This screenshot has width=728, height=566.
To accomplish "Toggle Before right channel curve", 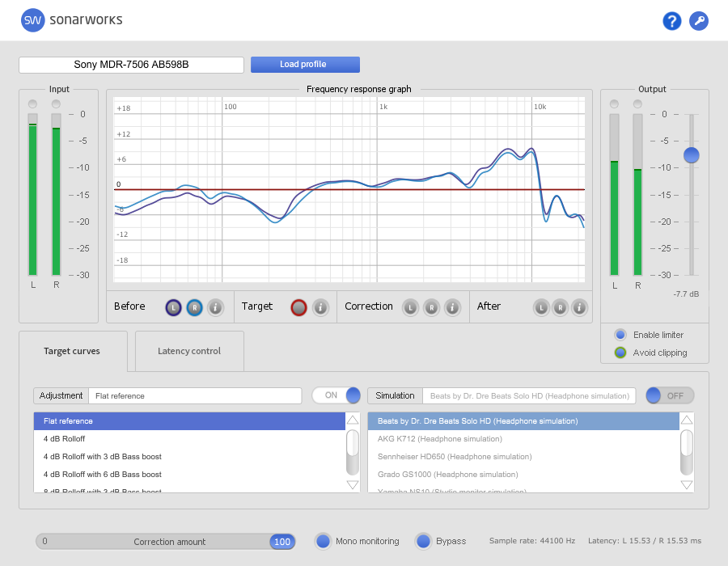I will click(194, 307).
